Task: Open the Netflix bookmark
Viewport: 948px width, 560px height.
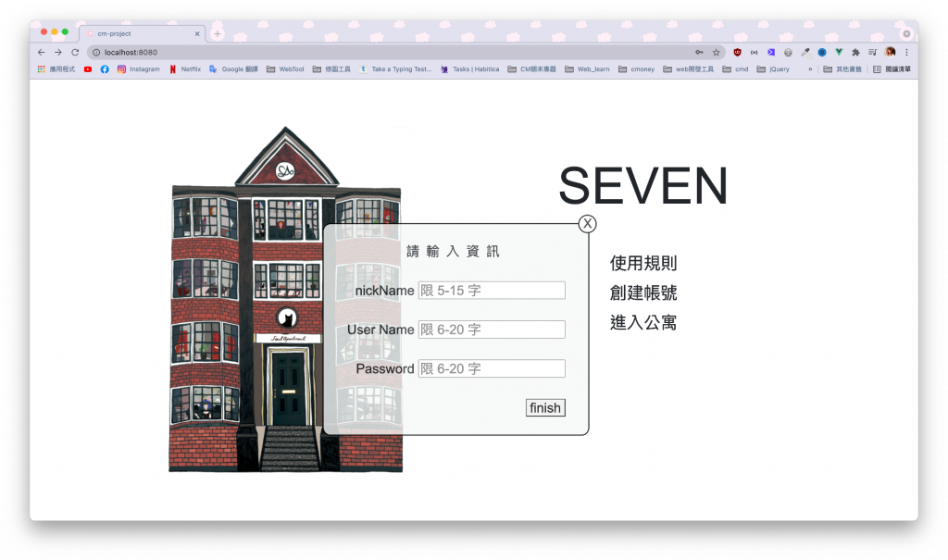Action: [x=185, y=69]
